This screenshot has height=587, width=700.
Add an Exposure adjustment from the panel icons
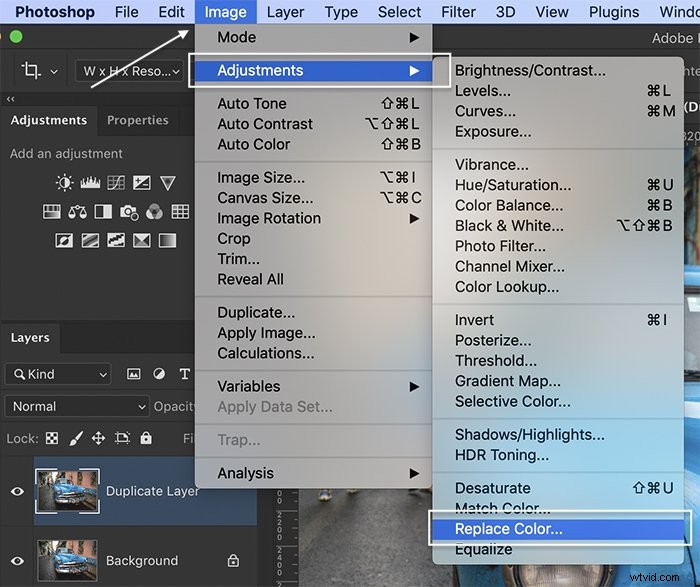[142, 183]
